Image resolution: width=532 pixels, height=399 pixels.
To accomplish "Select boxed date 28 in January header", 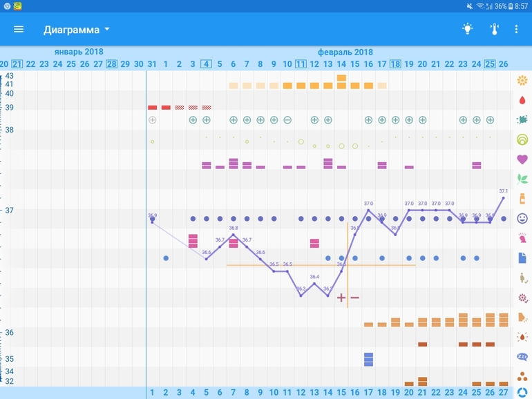I will [111, 64].
